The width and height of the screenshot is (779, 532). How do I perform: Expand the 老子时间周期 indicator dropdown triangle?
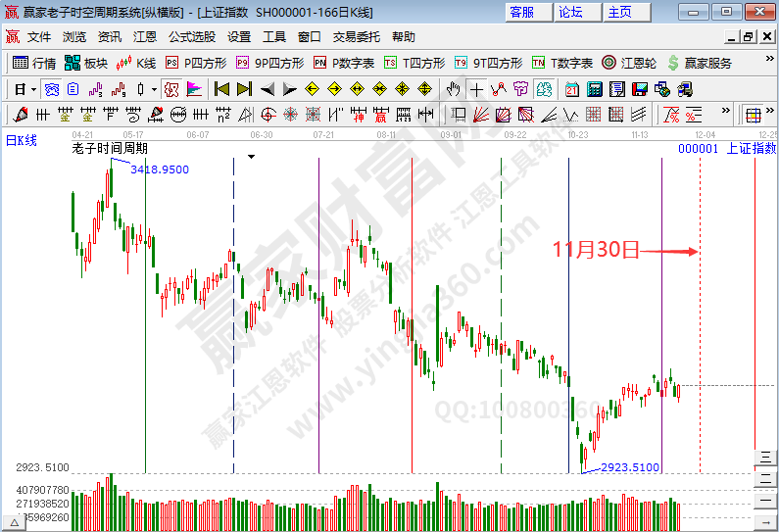point(252,156)
